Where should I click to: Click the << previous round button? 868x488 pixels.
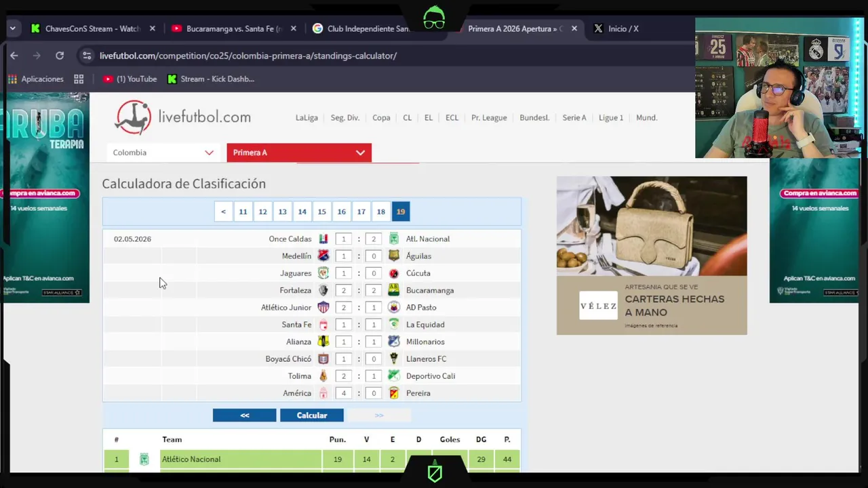[245, 415]
